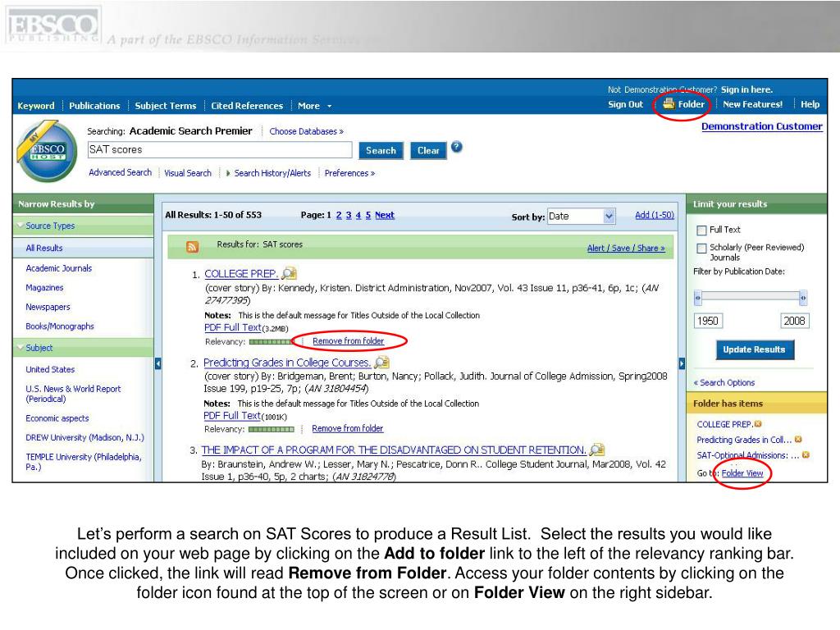Narrow by Economic aspects subject
This screenshot has height=630, width=840.
pos(57,418)
